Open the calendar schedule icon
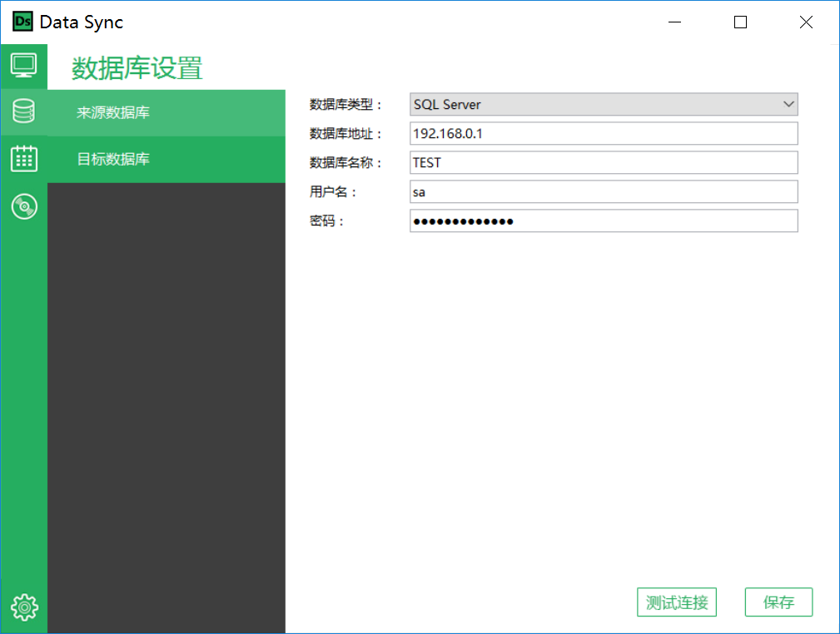Viewport: 840px width, 634px height. click(x=23, y=159)
